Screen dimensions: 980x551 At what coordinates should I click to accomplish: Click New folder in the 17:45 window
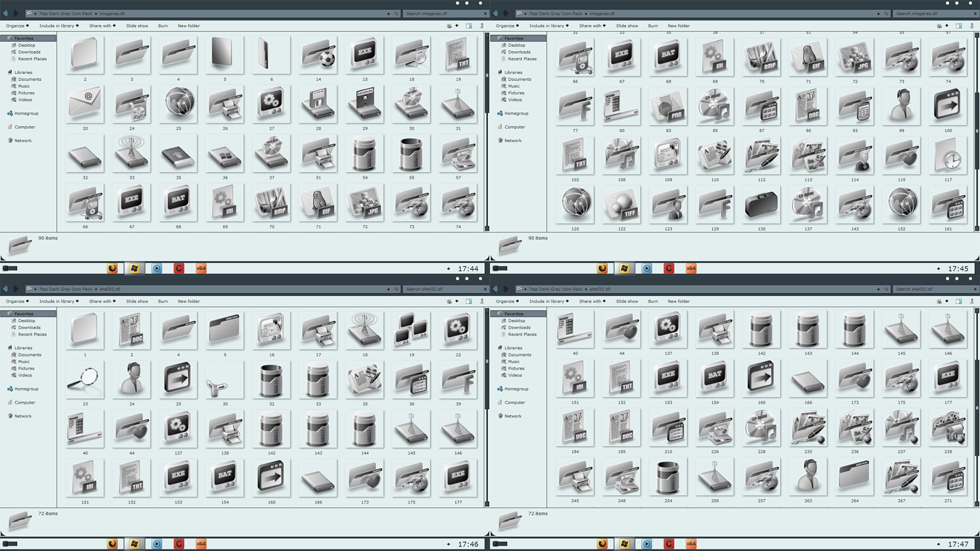tap(678, 26)
